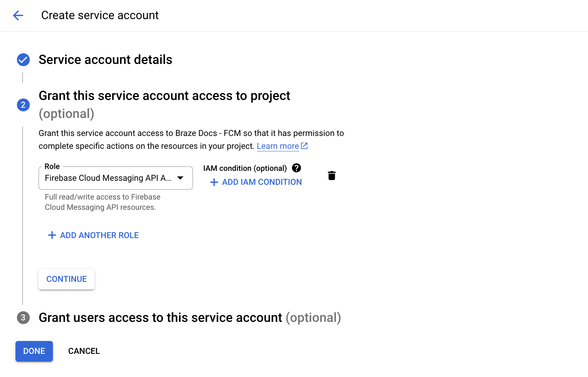
Task: Click the Service account details checkmark icon
Action: click(x=23, y=60)
